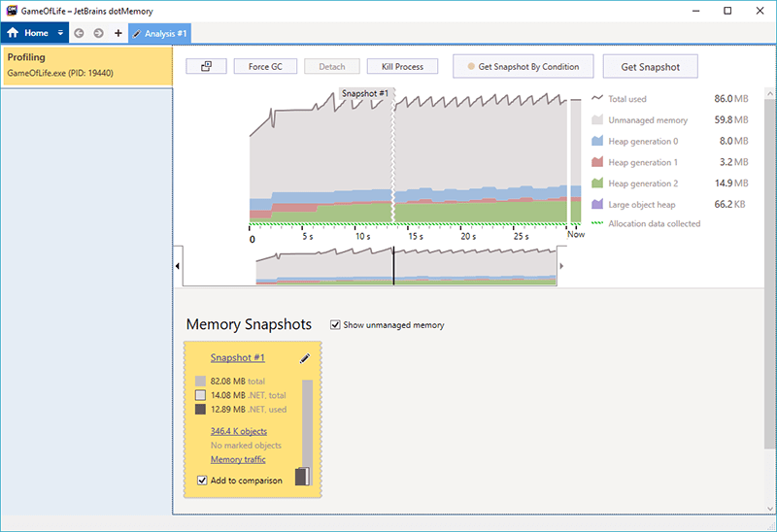Open the 346.4 K objects link

(238, 431)
